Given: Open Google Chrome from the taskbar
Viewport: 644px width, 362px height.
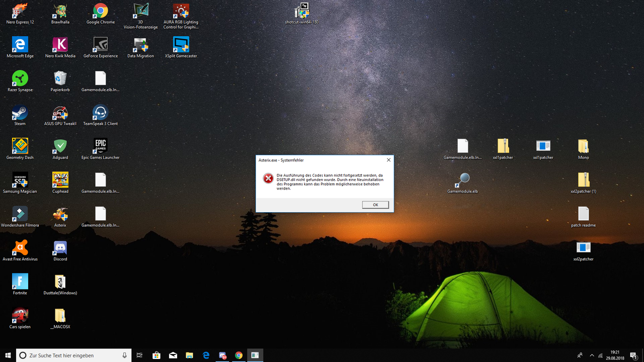Looking at the screenshot, I should (x=238, y=355).
